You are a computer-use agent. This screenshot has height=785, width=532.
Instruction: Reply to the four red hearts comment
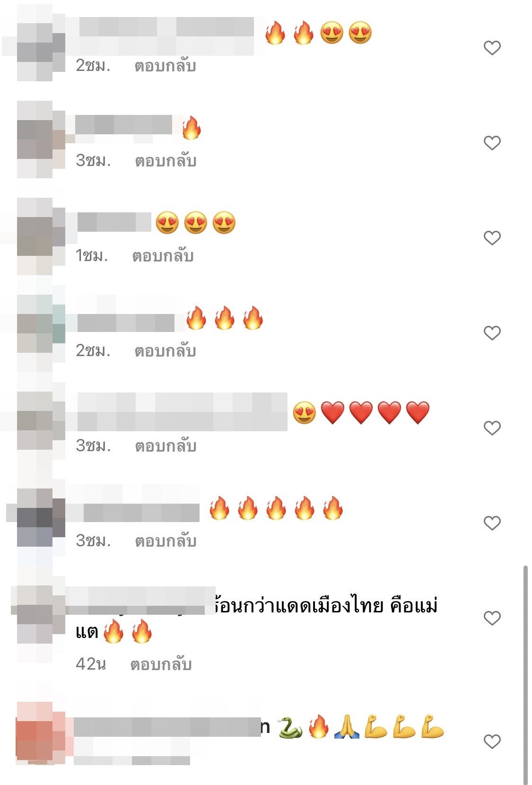pyautogui.click(x=166, y=446)
